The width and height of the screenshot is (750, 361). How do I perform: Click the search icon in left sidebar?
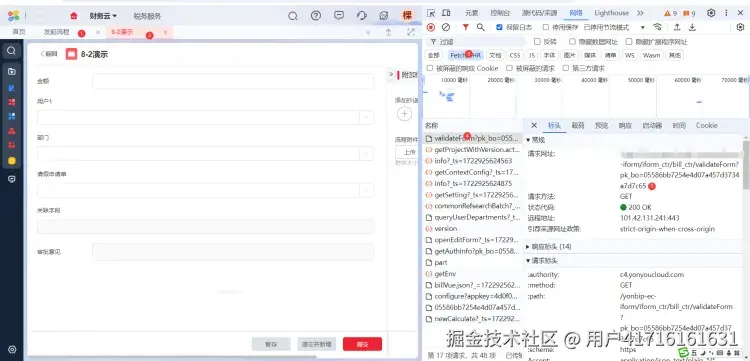[x=11, y=50]
